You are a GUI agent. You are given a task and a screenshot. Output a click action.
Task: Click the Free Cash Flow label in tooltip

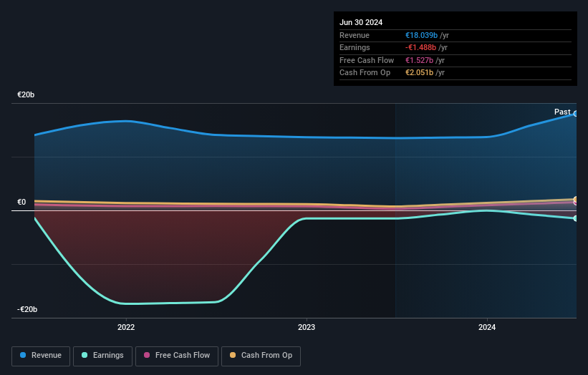367,60
